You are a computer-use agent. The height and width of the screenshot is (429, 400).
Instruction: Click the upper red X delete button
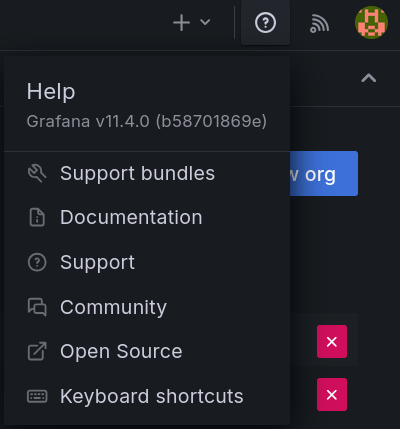click(x=332, y=342)
